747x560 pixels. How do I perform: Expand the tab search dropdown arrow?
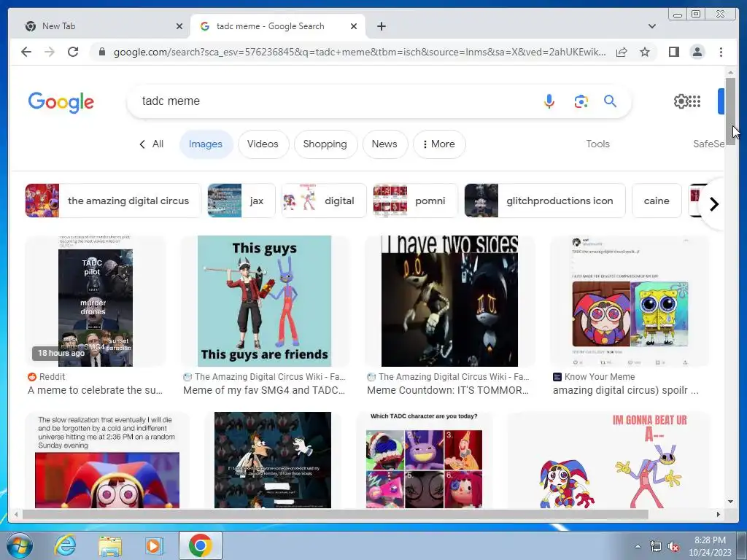(651, 26)
